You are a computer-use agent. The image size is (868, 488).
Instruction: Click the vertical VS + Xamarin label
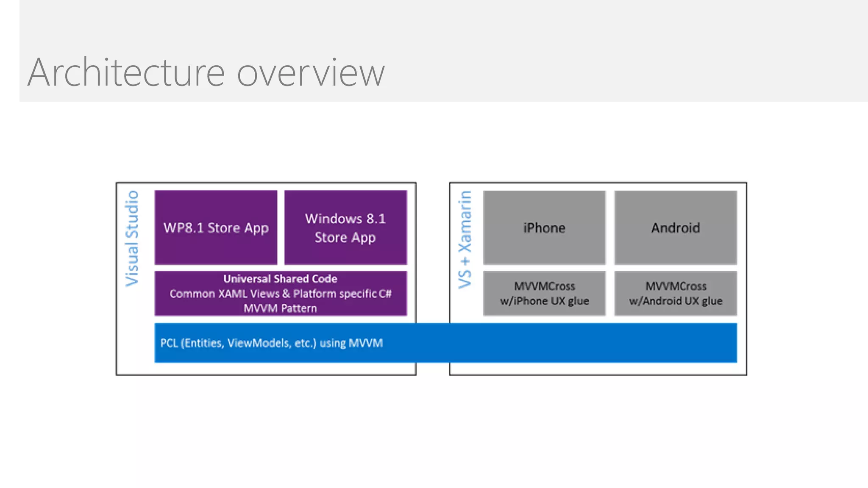(x=465, y=240)
